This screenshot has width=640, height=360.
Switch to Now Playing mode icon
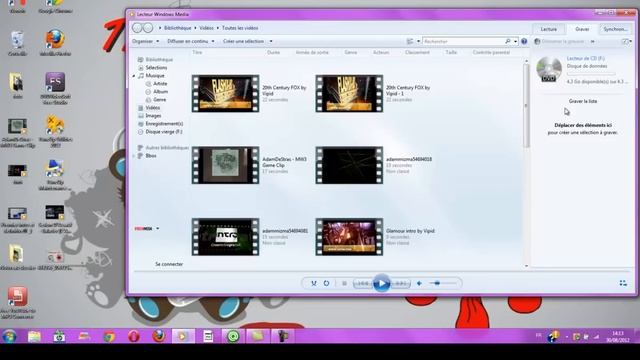point(623,283)
